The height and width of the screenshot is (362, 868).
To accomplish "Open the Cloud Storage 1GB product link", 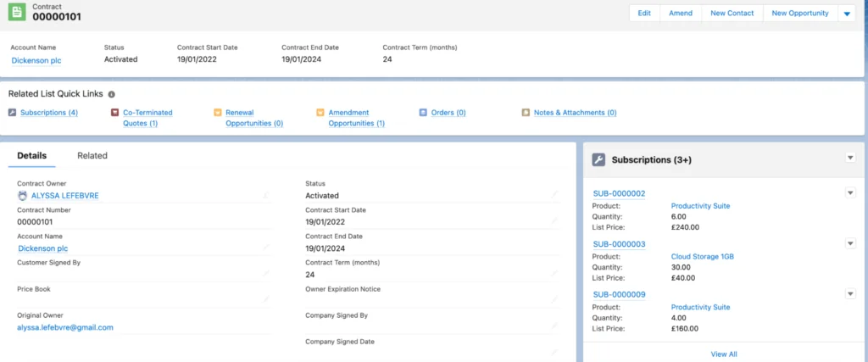I will (x=703, y=257).
